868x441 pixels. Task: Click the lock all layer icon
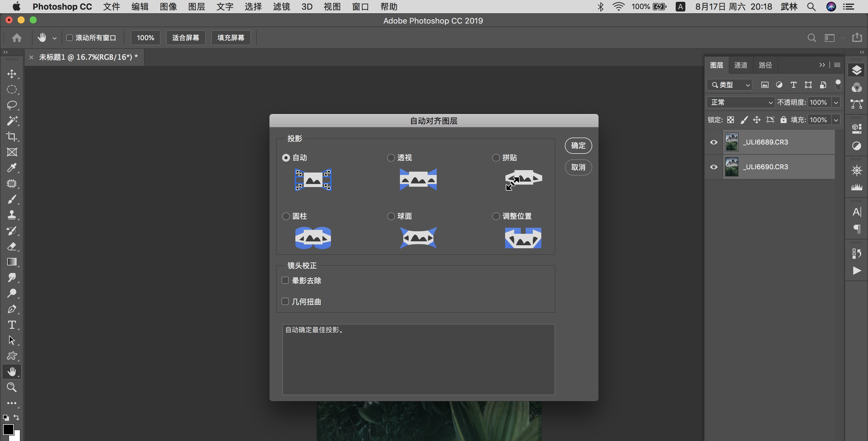(783, 120)
